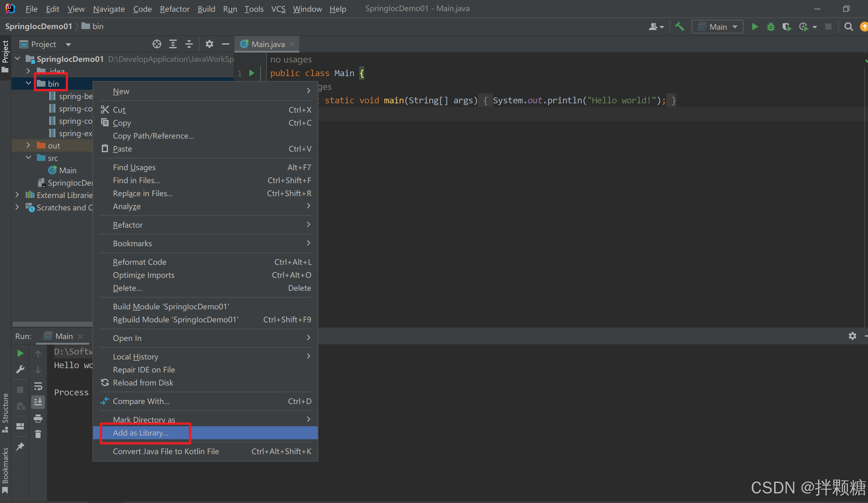
Task: Pin the Run tab
Action: tap(20, 446)
